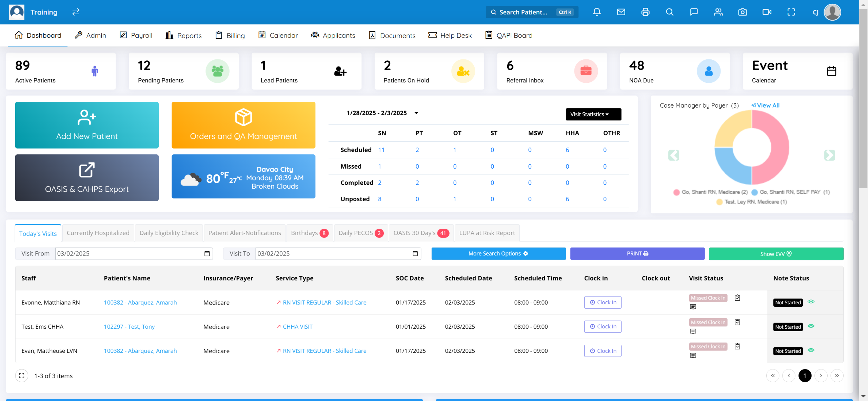Viewport: 868px width, 401px height.
Task: Click the mail envelope icon
Action: click(621, 12)
